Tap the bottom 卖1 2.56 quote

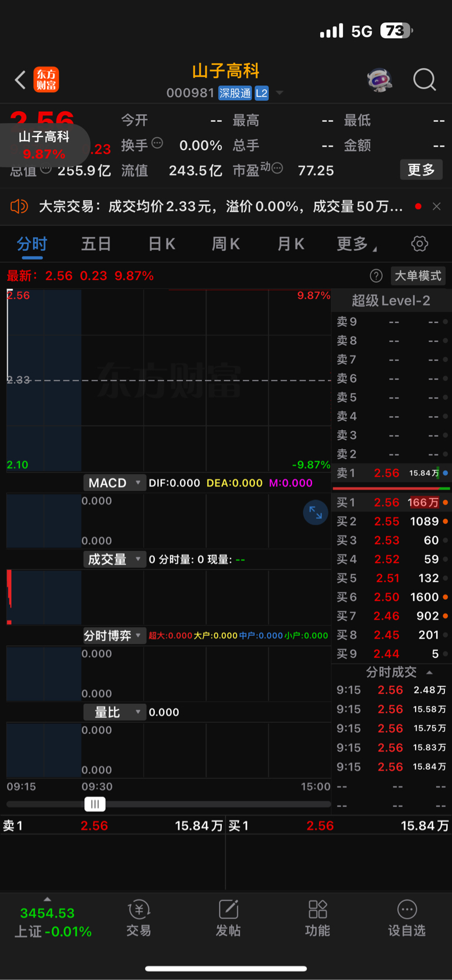point(112,826)
